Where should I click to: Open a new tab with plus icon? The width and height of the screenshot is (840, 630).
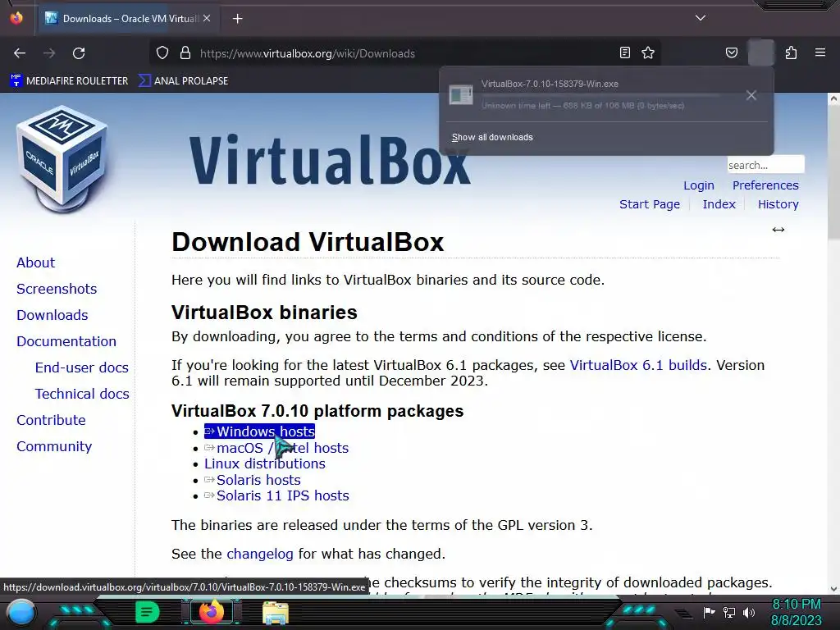pyautogui.click(x=238, y=19)
